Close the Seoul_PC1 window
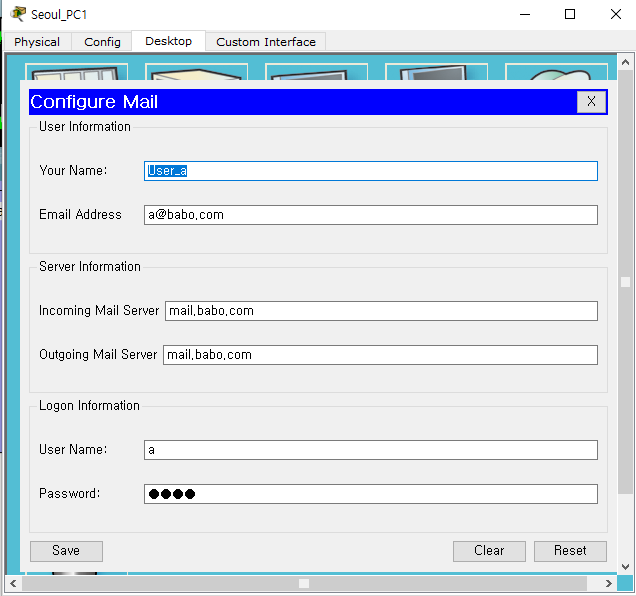This screenshot has width=636, height=596. point(616,15)
